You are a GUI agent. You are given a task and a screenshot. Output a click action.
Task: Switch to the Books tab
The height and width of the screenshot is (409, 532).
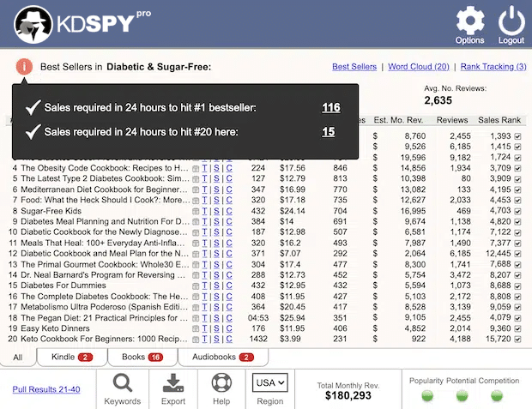[x=142, y=357]
